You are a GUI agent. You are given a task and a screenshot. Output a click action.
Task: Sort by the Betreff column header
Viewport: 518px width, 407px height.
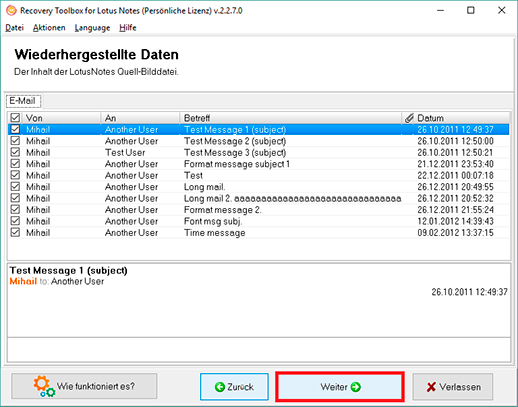(291, 118)
